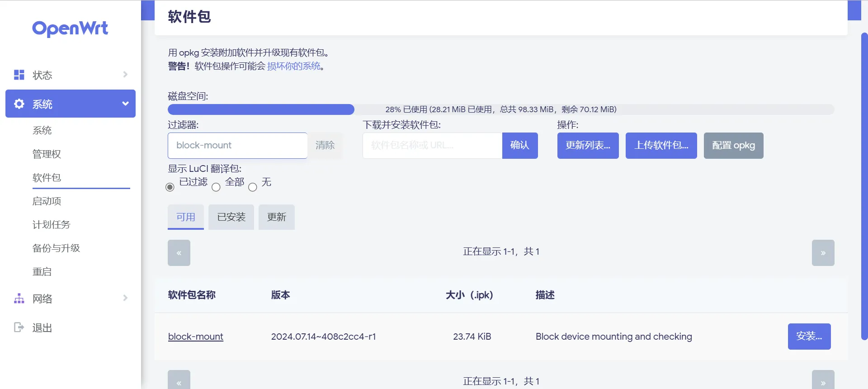
Task: Select the 全部 radio button
Action: [x=216, y=187]
